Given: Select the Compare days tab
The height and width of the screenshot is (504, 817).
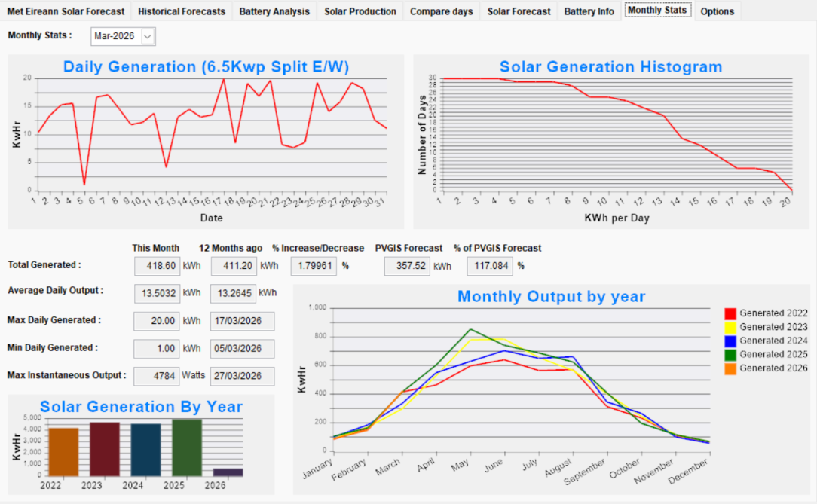Looking at the screenshot, I should pyautogui.click(x=441, y=11).
